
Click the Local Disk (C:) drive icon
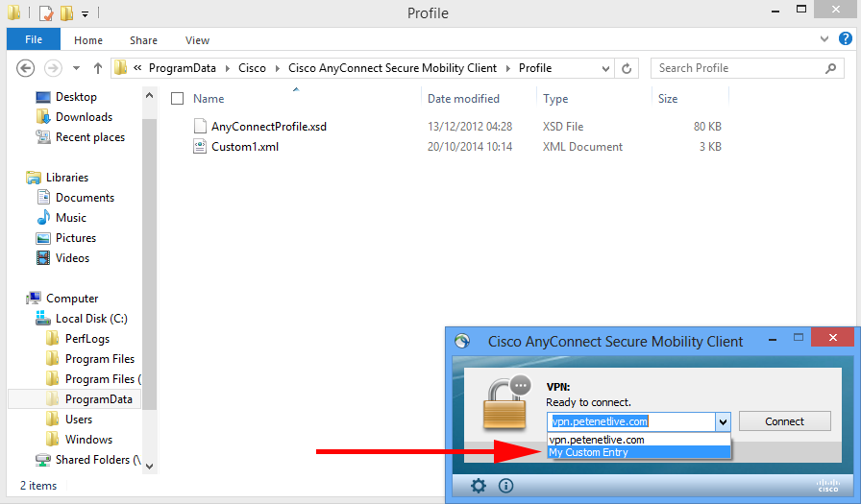tap(43, 318)
